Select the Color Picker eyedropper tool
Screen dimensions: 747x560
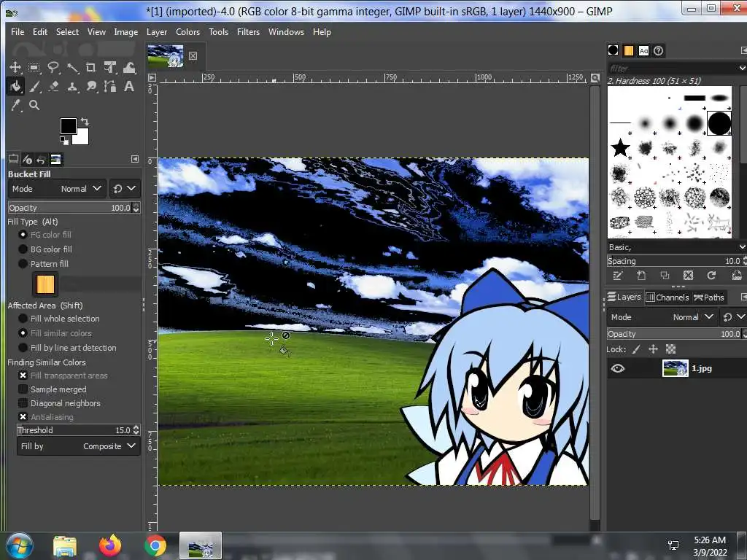pyautogui.click(x=15, y=105)
